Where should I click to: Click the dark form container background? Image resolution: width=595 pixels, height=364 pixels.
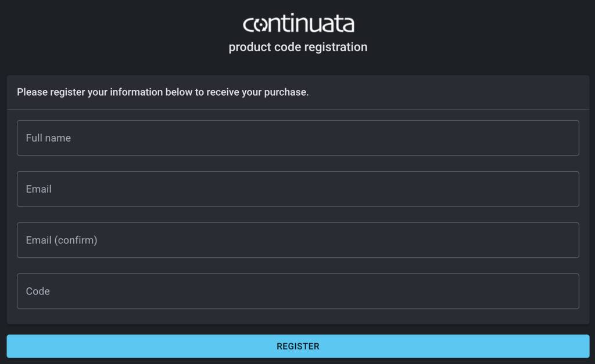tap(297, 316)
